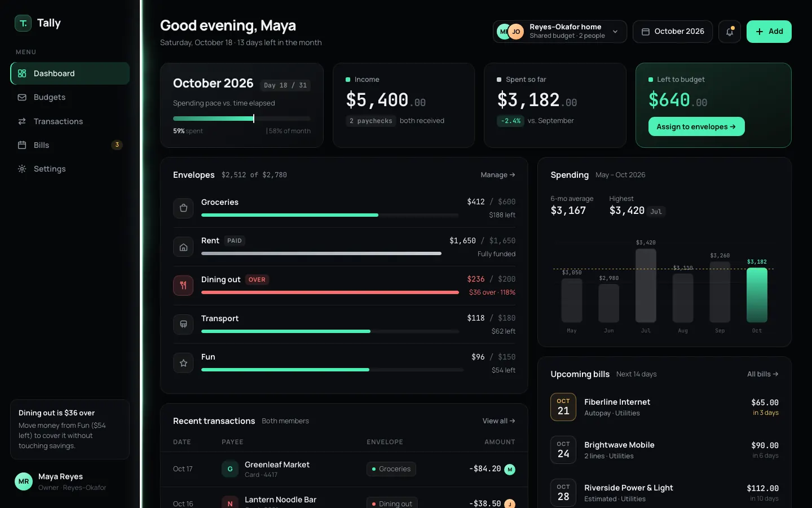Viewport: 812px width, 508px height.
Task: Click the OVER tag on Dining out
Action: 257,279
